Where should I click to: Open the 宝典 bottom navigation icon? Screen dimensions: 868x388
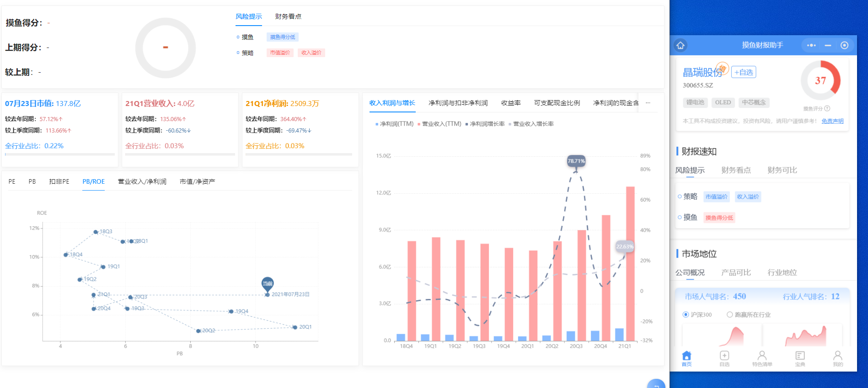800,359
